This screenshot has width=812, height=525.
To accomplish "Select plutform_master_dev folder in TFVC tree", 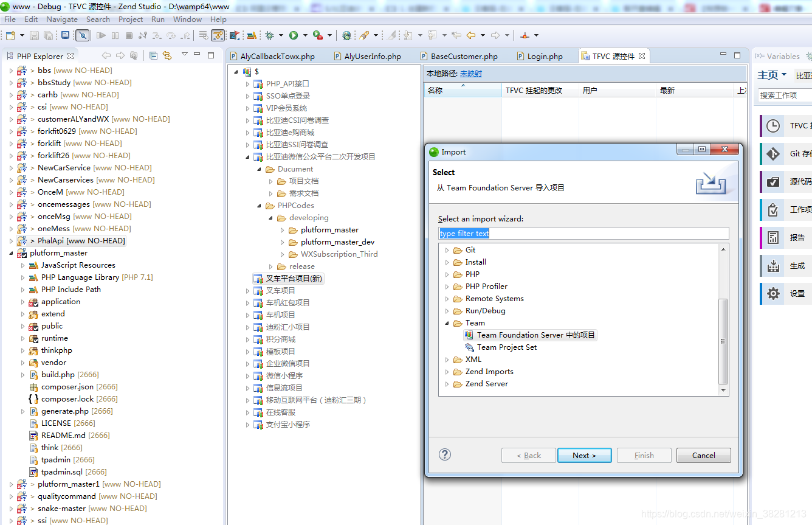I will coord(332,242).
